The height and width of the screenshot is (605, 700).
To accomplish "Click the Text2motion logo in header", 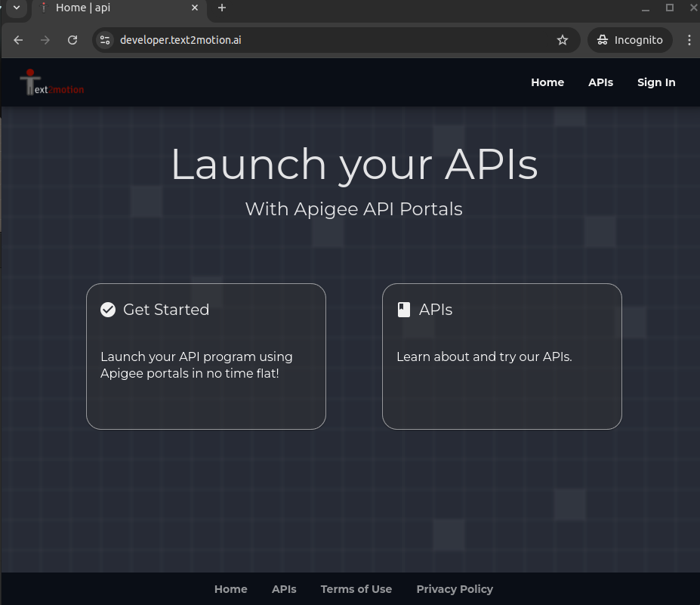I will coord(51,83).
